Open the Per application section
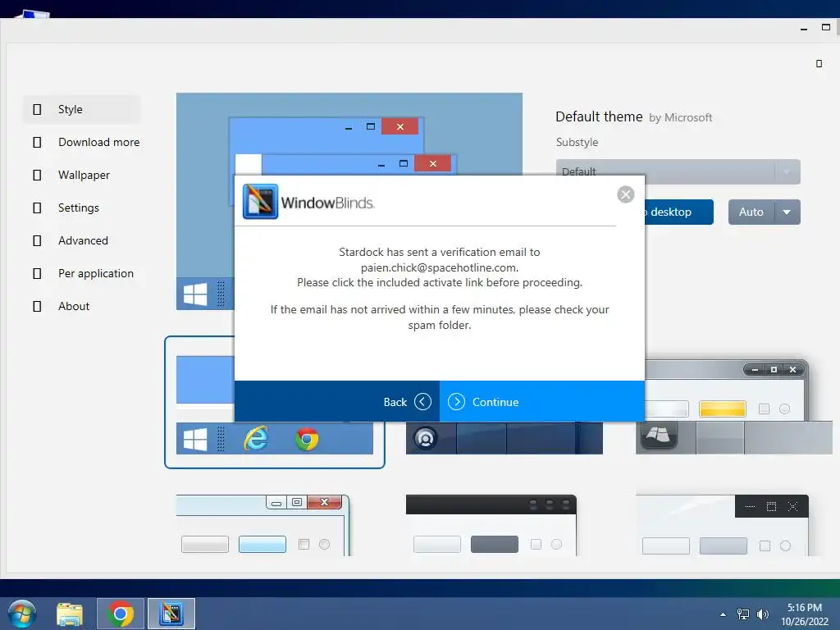840x630 pixels. click(81, 273)
